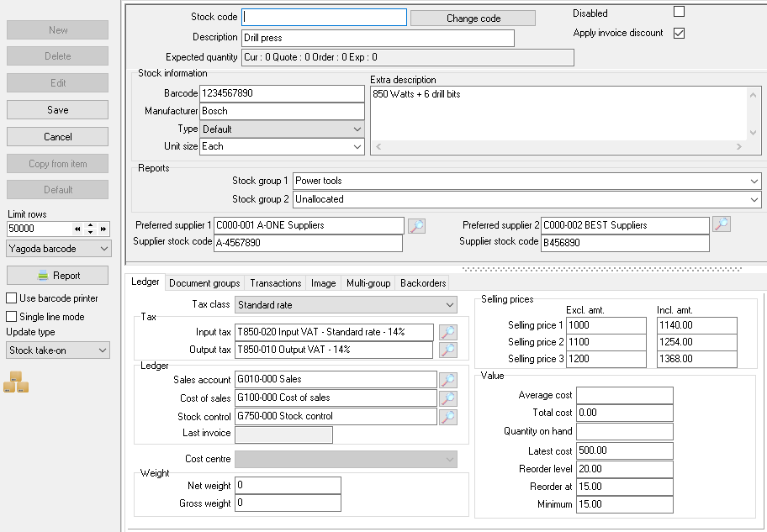Open the Input tax search magnifier
This screenshot has height=532, width=767.
[x=448, y=332]
